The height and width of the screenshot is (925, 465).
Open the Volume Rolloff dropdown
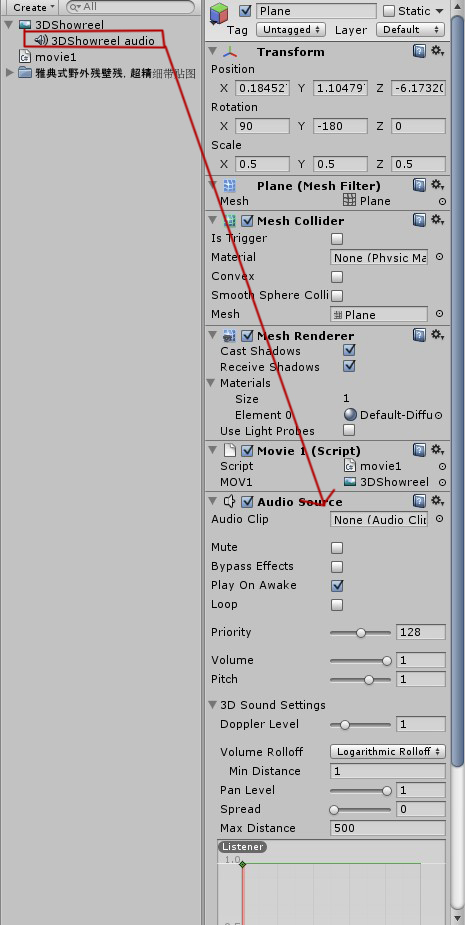pos(388,752)
